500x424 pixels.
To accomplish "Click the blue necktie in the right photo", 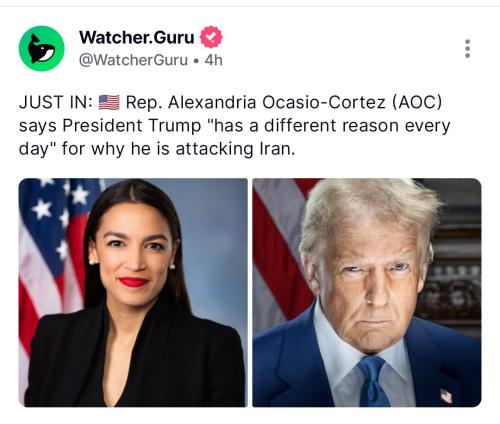I will point(372,382).
